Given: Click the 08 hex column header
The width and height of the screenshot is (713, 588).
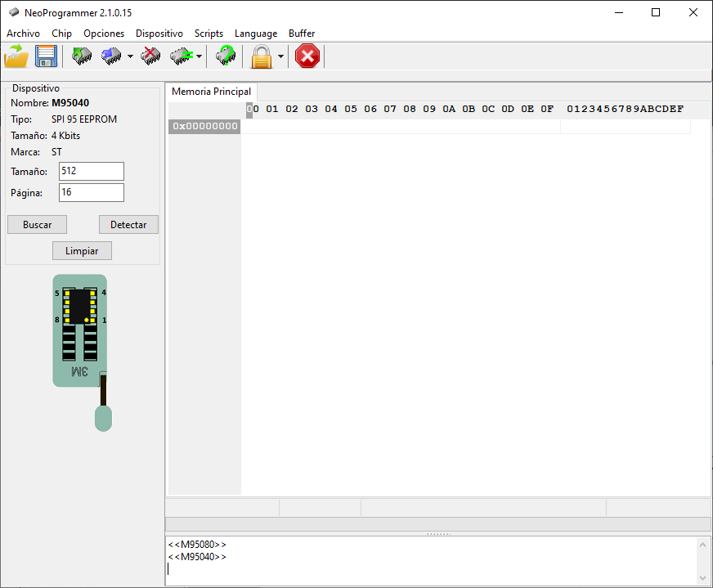Looking at the screenshot, I should click(410, 109).
